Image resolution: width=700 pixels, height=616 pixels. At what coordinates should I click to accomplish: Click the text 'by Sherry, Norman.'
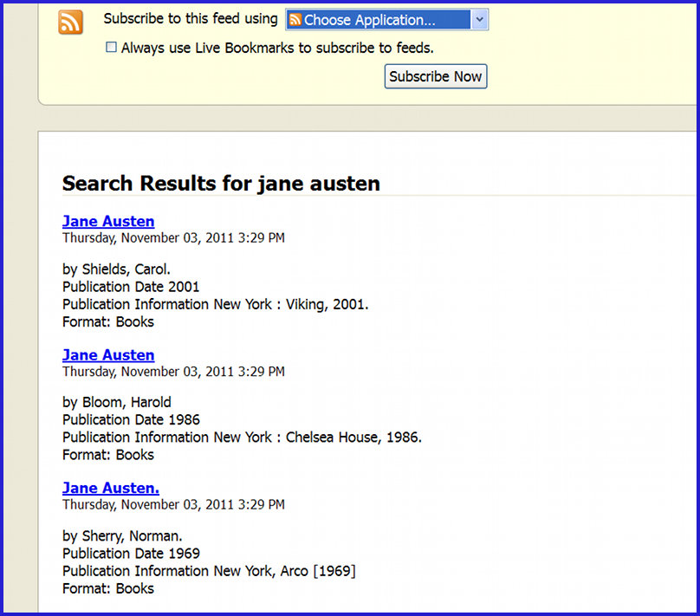(122, 535)
